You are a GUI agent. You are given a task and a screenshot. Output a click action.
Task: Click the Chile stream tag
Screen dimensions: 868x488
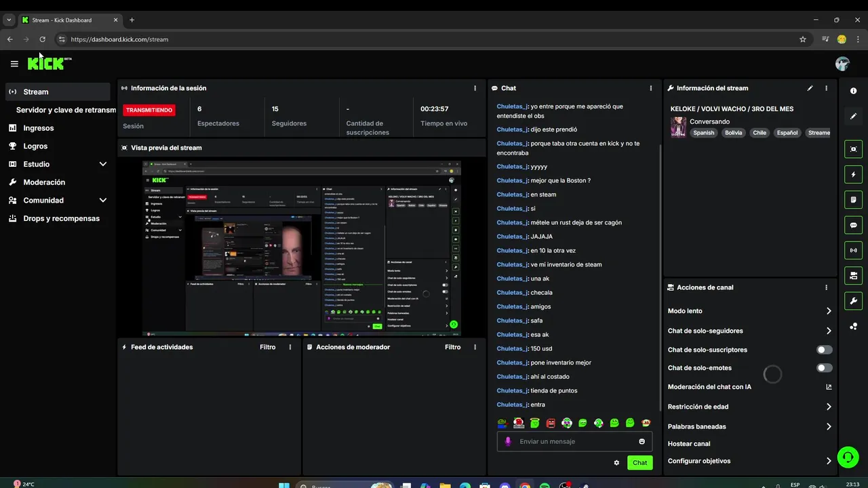tap(759, 133)
